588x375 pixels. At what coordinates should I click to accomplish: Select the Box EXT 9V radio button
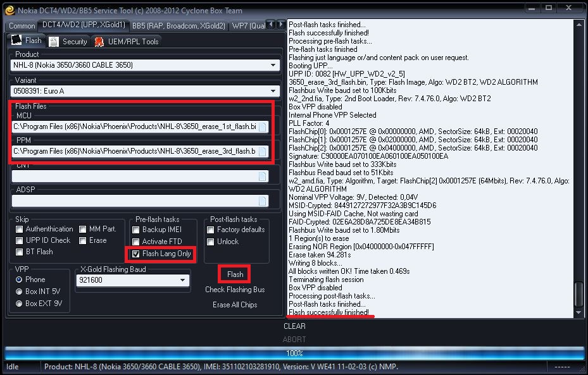(20, 304)
